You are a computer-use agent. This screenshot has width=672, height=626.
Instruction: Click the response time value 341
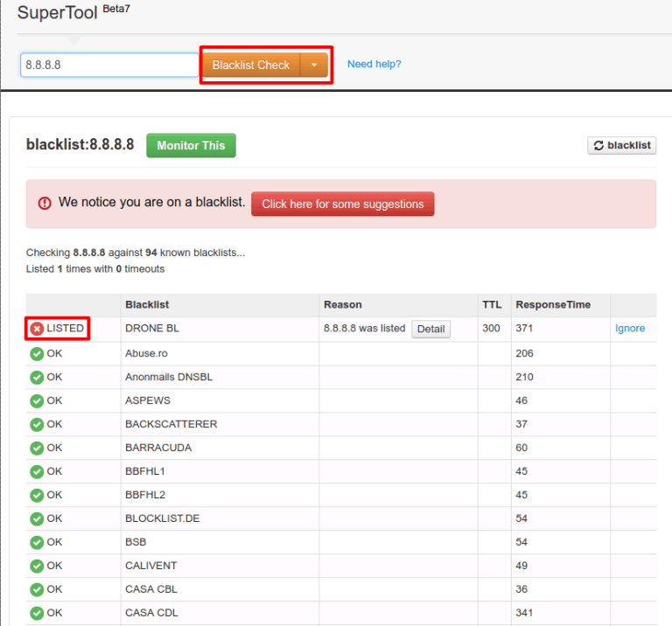524,613
